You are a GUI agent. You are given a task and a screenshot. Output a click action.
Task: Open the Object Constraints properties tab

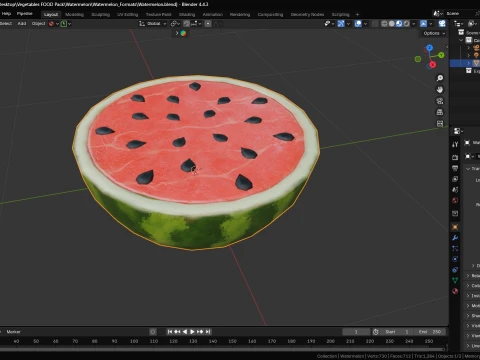pos(455,270)
